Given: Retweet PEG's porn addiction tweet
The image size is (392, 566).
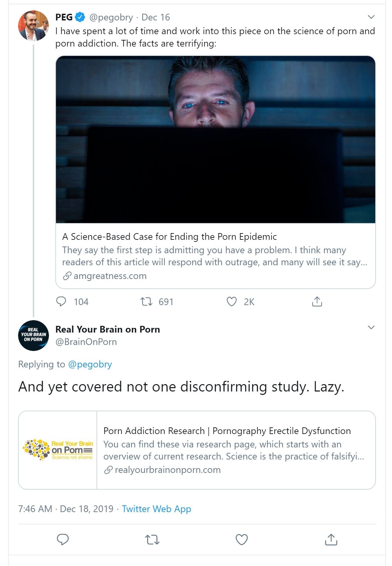Looking at the screenshot, I should 146,302.
